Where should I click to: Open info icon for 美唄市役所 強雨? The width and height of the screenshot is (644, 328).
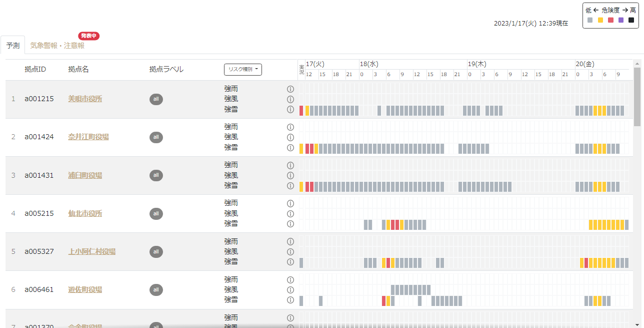[x=290, y=89]
